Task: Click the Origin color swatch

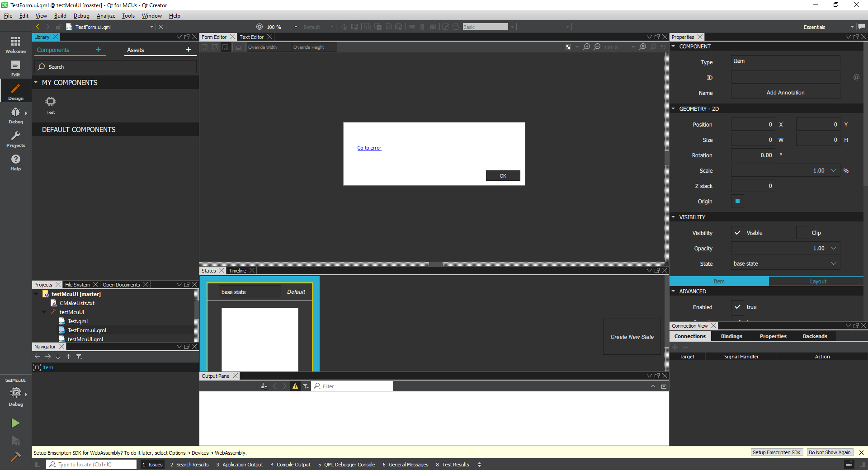Action: [737, 201]
